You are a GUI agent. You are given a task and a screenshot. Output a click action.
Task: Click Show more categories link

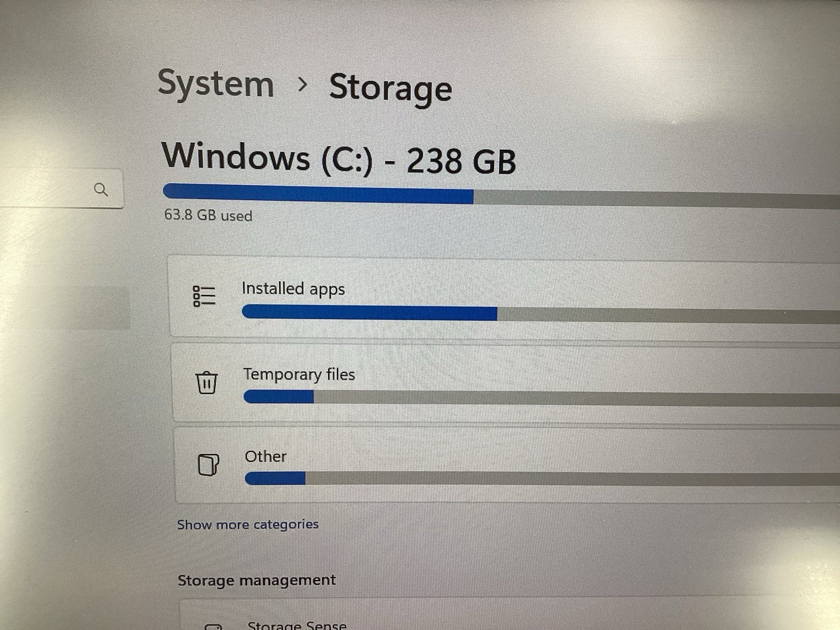(248, 524)
